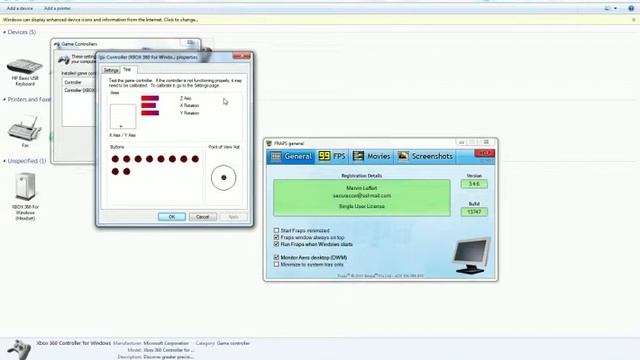
Task: Uncheck Run Fraps when Windows starts
Action: click(x=276, y=244)
